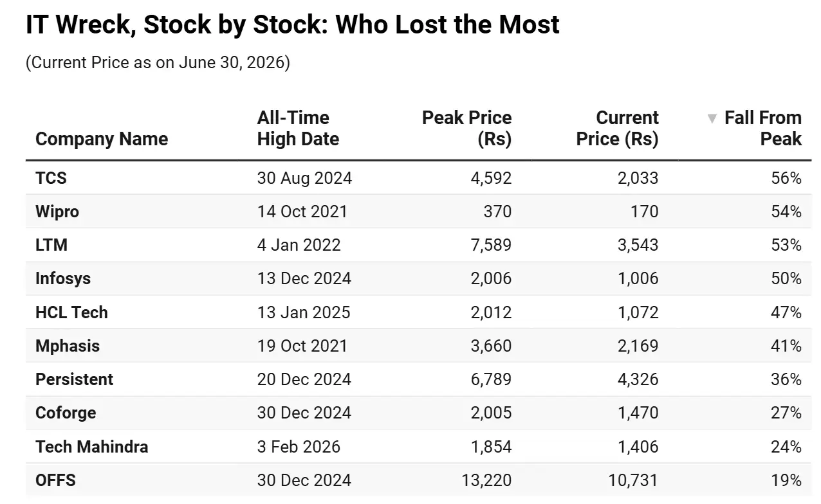Select the Persistent row label

click(x=75, y=379)
